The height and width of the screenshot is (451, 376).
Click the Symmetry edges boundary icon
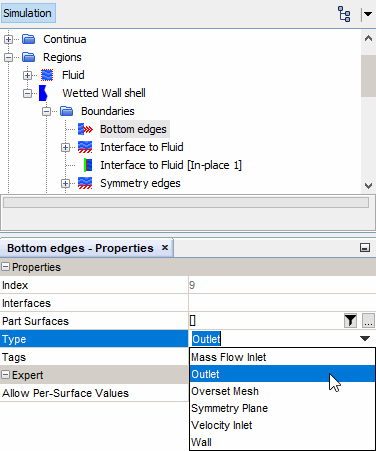tap(85, 183)
